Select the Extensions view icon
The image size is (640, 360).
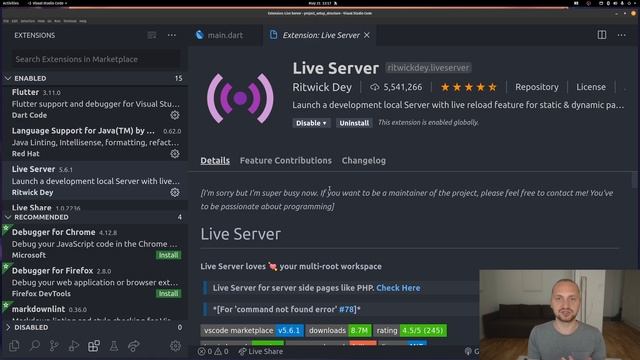pyautogui.click(x=93, y=346)
